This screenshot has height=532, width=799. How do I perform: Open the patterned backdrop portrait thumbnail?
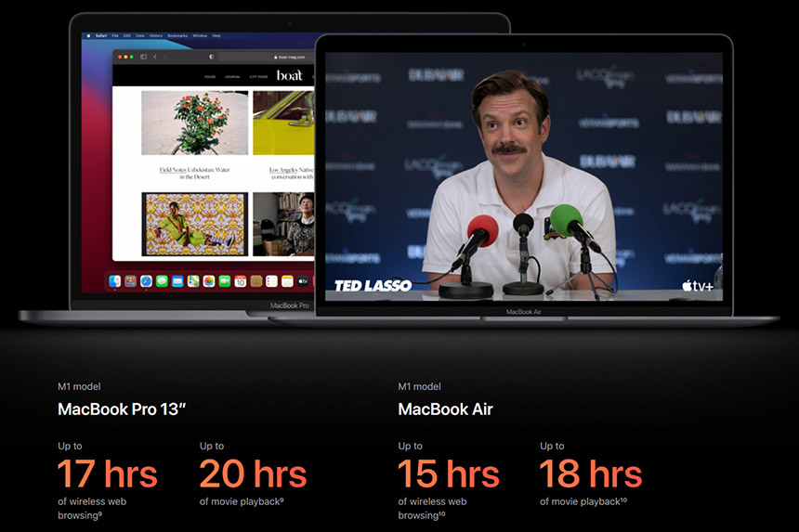[x=195, y=224]
